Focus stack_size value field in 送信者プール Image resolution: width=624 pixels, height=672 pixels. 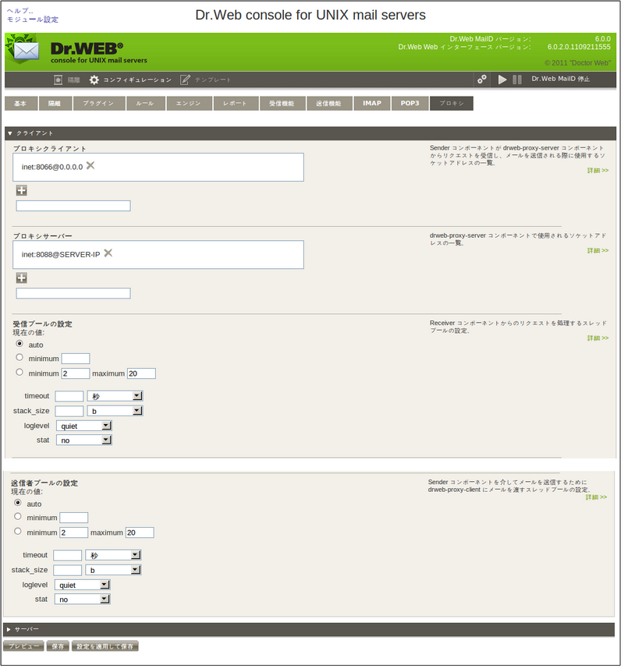pos(68,572)
